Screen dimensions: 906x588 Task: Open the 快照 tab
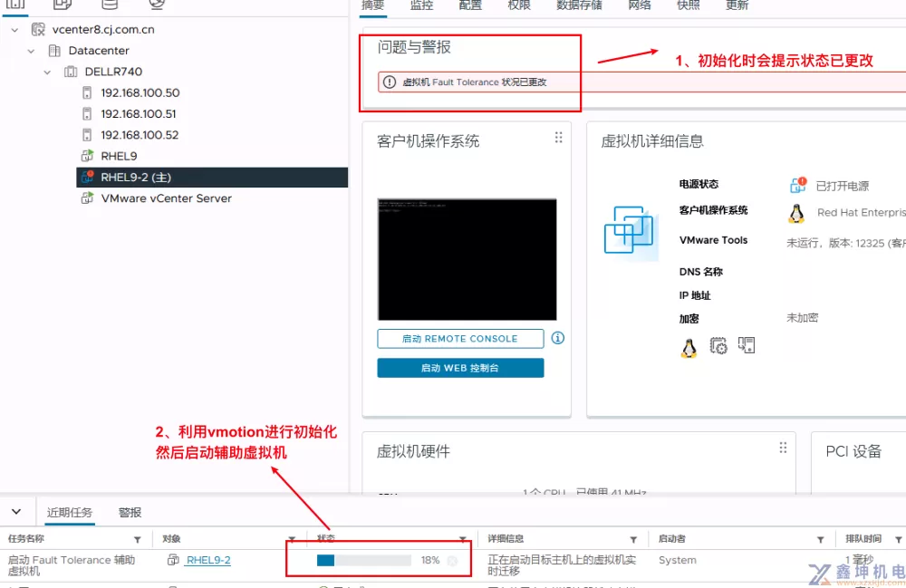tap(689, 5)
